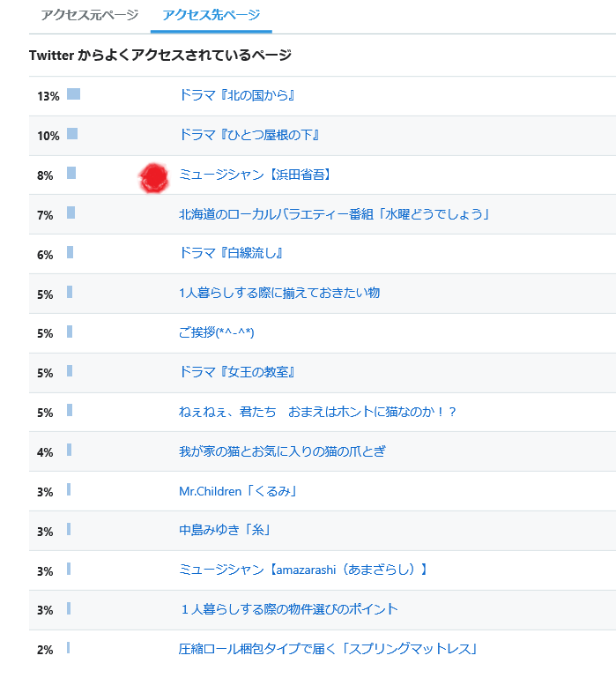Click the 10% percentage value
Image resolution: width=616 pixels, height=678 pixels.
pyautogui.click(x=48, y=136)
